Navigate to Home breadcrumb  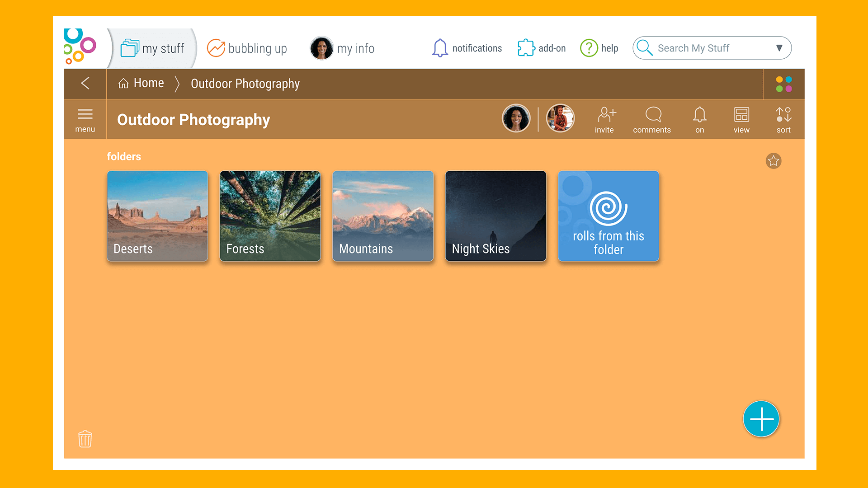(141, 83)
